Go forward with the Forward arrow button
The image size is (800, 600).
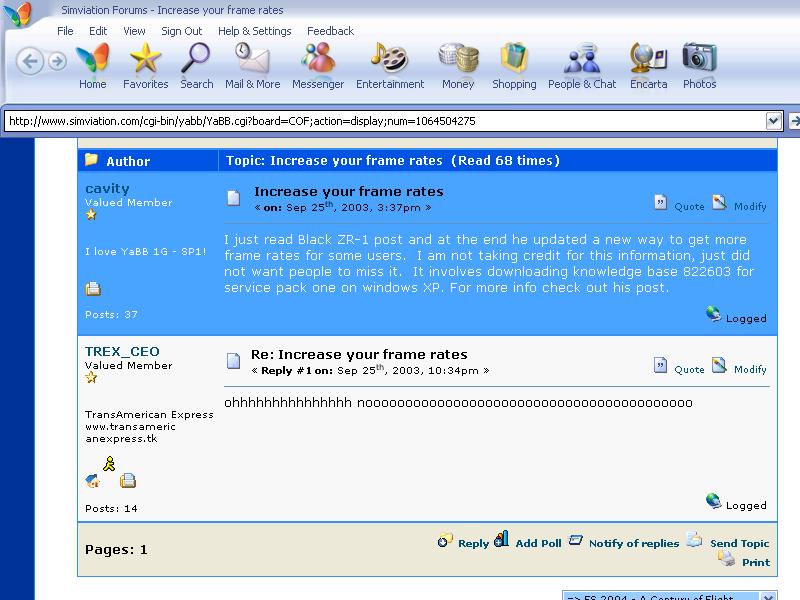[x=58, y=62]
